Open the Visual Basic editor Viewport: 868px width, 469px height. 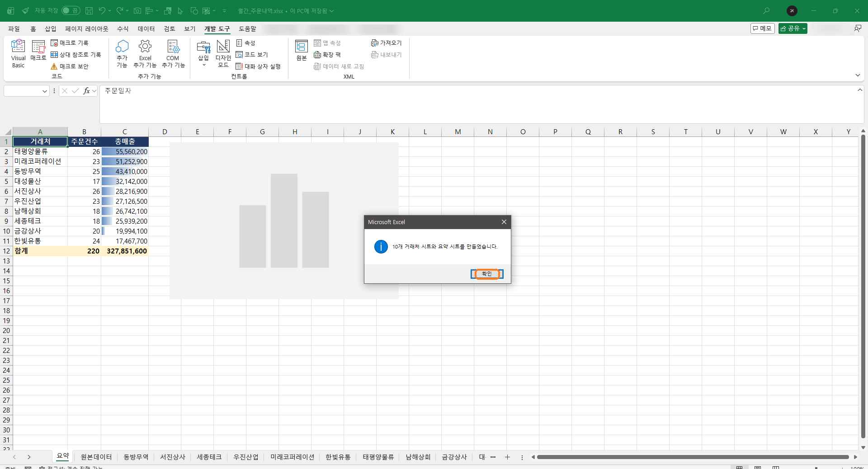(x=18, y=53)
